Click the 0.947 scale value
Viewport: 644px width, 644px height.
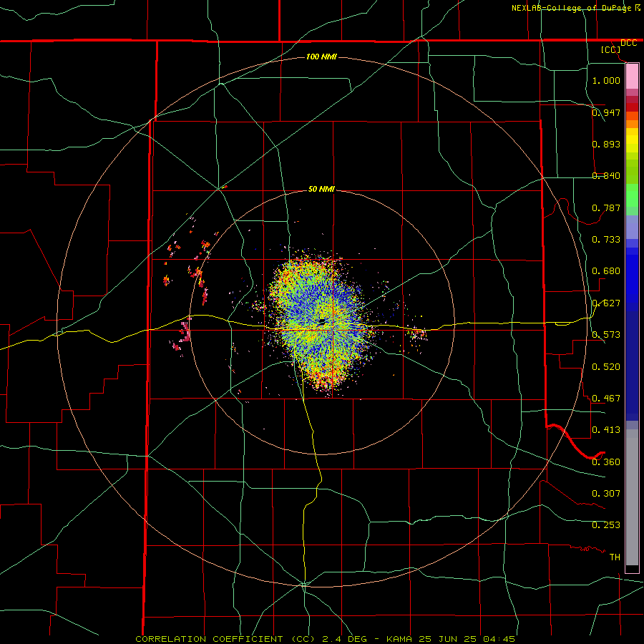point(606,112)
